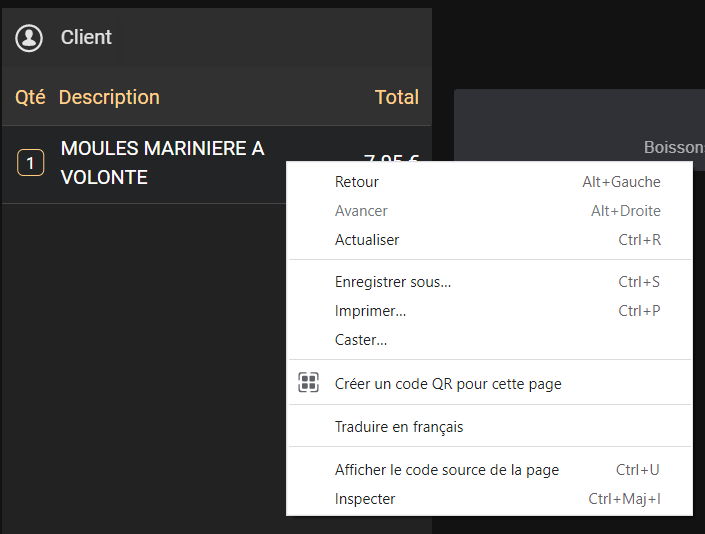Select Retour in the context menu
The width and height of the screenshot is (705, 534).
tap(357, 182)
